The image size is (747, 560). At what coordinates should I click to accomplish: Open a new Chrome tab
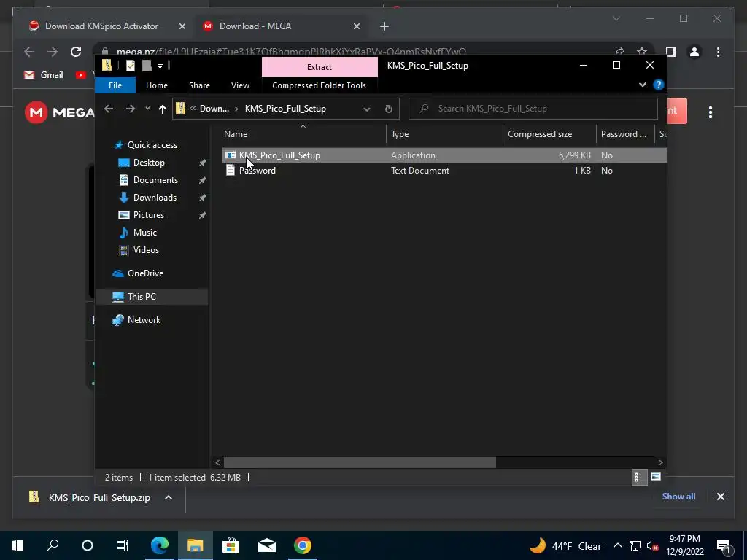click(384, 26)
